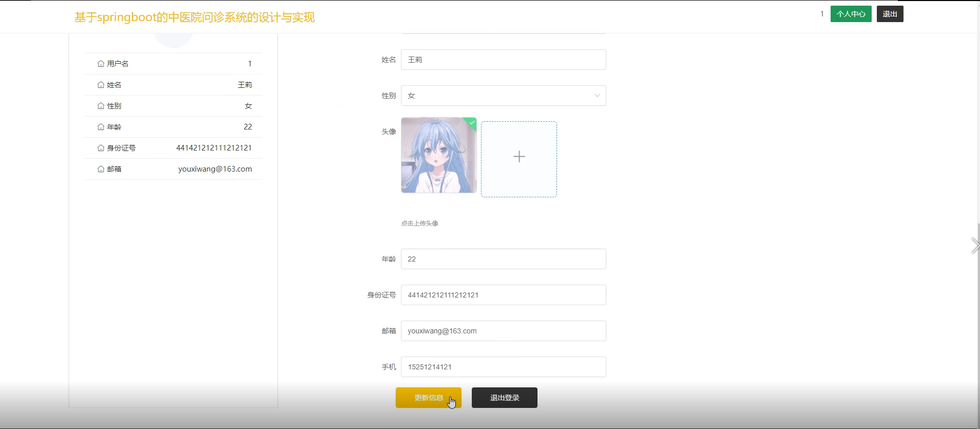The width and height of the screenshot is (980, 429).
Task: Click the 退出 button in header
Action: pos(890,14)
